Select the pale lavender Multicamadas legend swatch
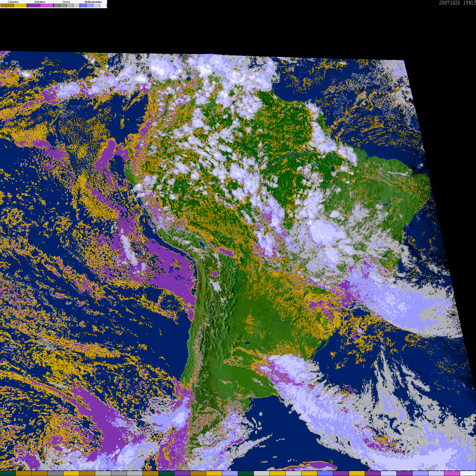Image resolution: width=476 pixels, height=476 pixels. click(96, 5)
